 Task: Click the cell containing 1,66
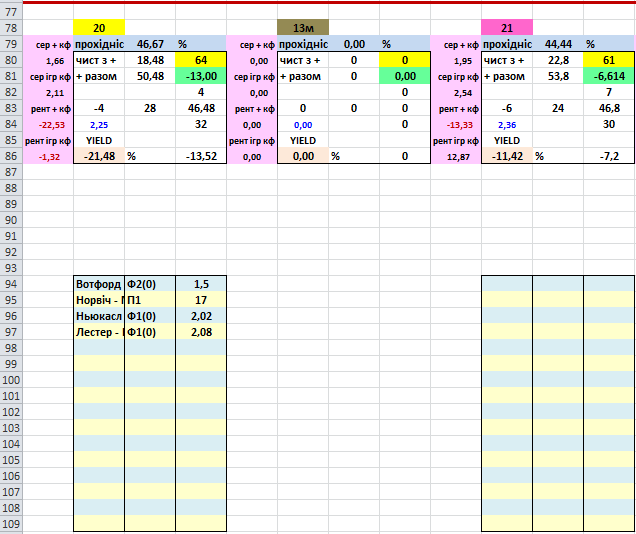click(x=48, y=61)
